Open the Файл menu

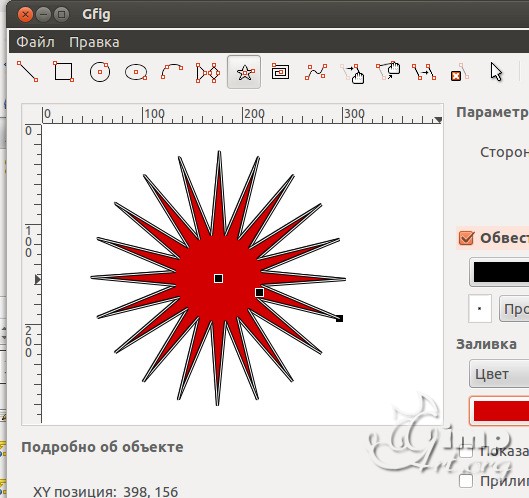[35, 42]
